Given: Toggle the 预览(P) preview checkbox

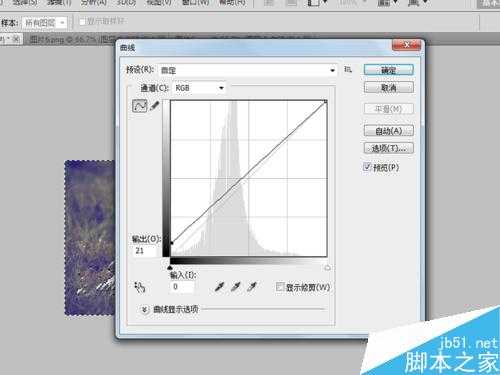Looking at the screenshot, I should 367,167.
